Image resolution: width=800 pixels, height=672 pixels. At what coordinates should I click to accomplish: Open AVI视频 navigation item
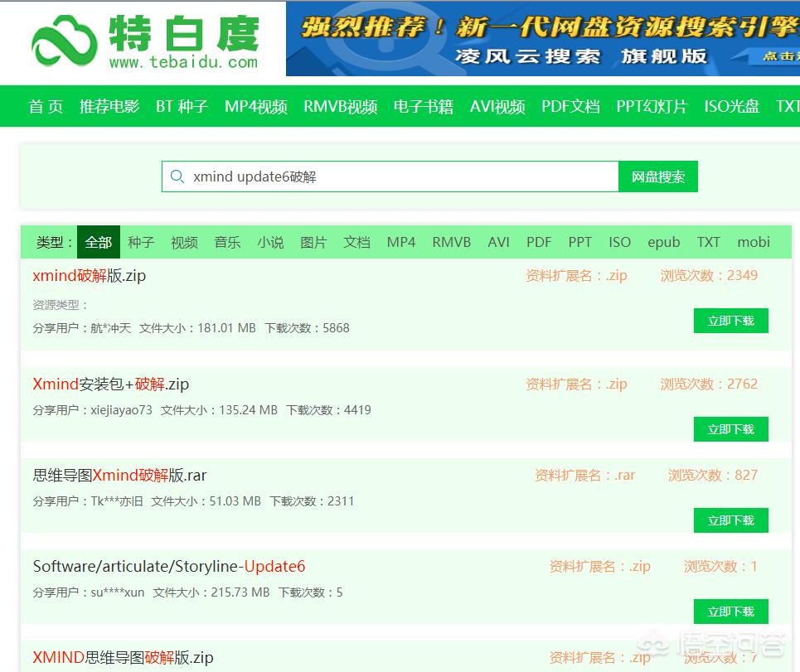click(497, 106)
